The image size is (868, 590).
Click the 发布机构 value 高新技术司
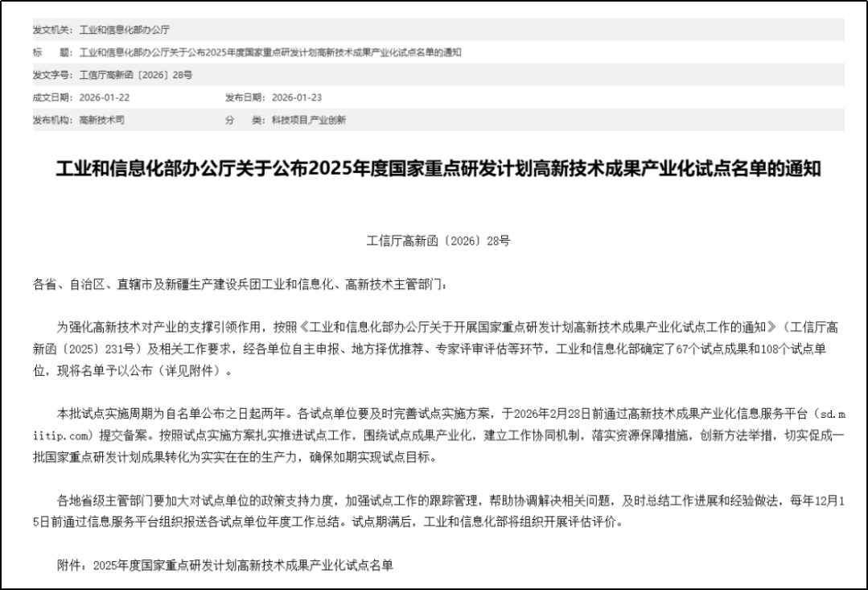point(102,120)
